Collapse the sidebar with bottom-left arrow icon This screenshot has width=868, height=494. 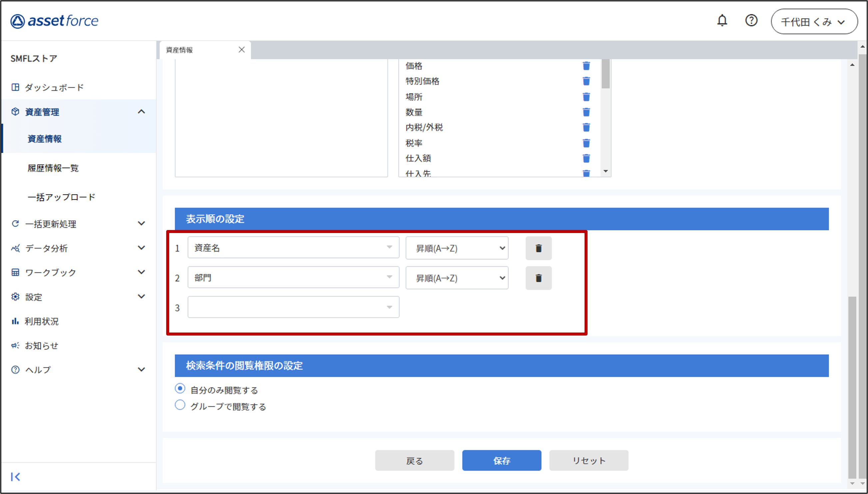click(15, 477)
